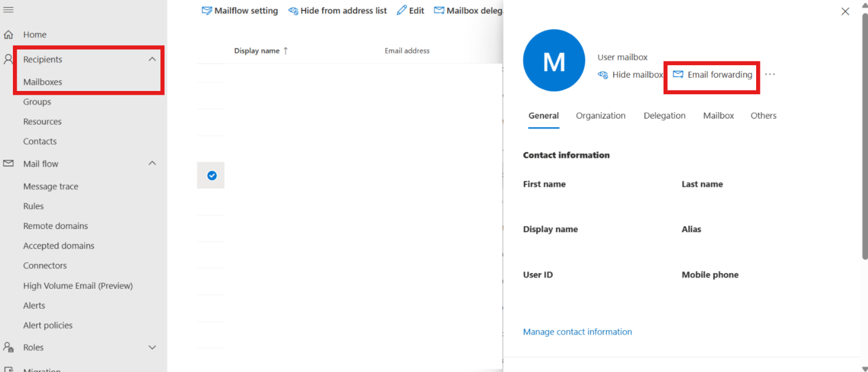Image resolution: width=868 pixels, height=372 pixels.
Task: Expand the Roles section chevron
Action: pos(152,347)
